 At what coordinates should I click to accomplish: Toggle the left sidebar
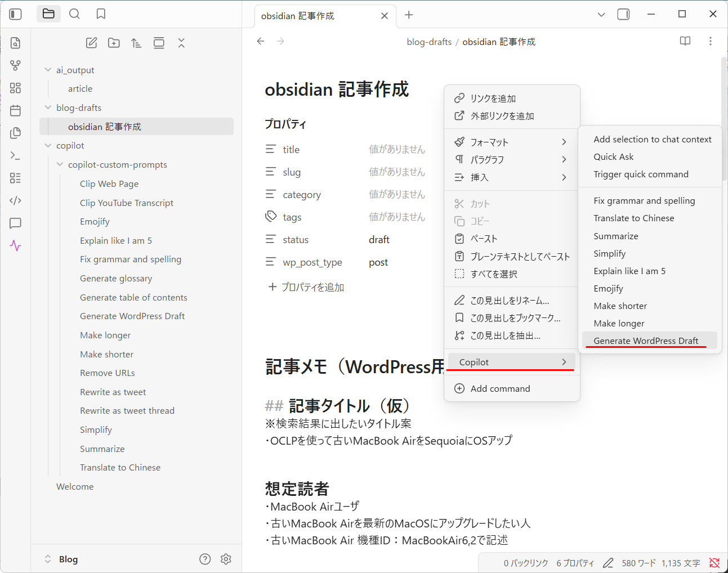click(15, 14)
